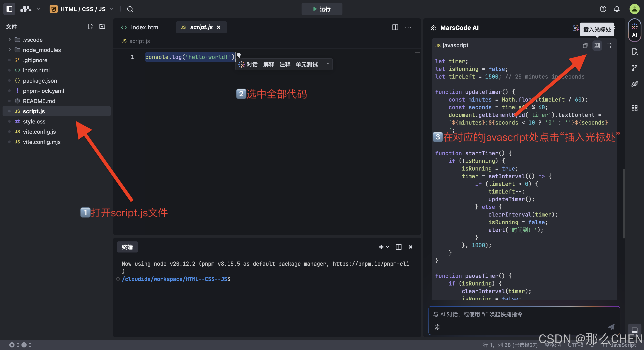The width and height of the screenshot is (644, 350).
Task: Create a new folder in the file panel
Action: coord(102,26)
